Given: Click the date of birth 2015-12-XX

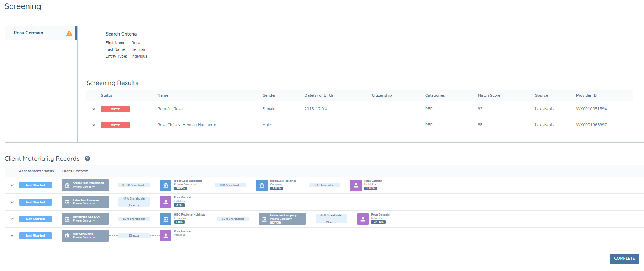Looking at the screenshot, I should click(x=316, y=109).
